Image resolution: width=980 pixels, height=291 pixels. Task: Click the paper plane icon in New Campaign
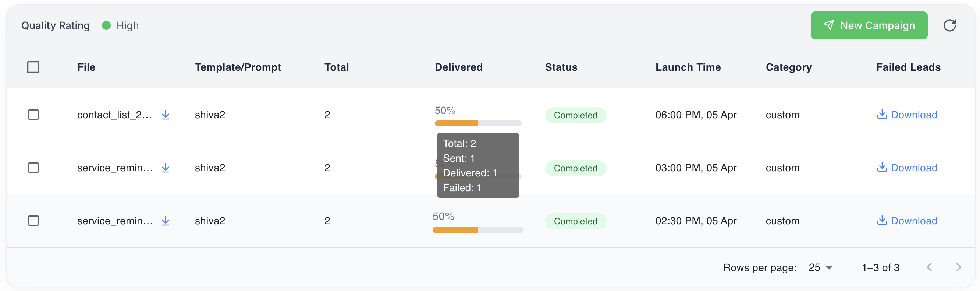tap(828, 25)
